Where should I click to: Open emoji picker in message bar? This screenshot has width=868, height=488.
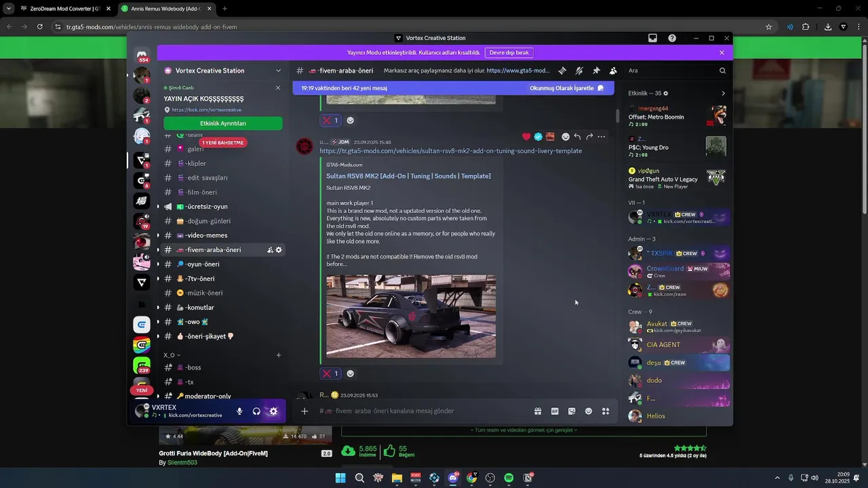589,411
